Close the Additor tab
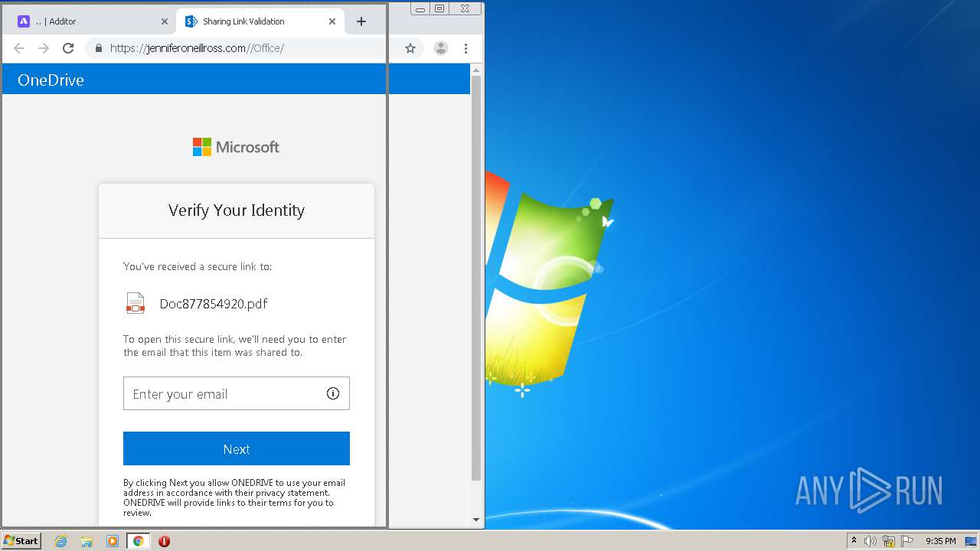980x551 pixels. tap(165, 21)
